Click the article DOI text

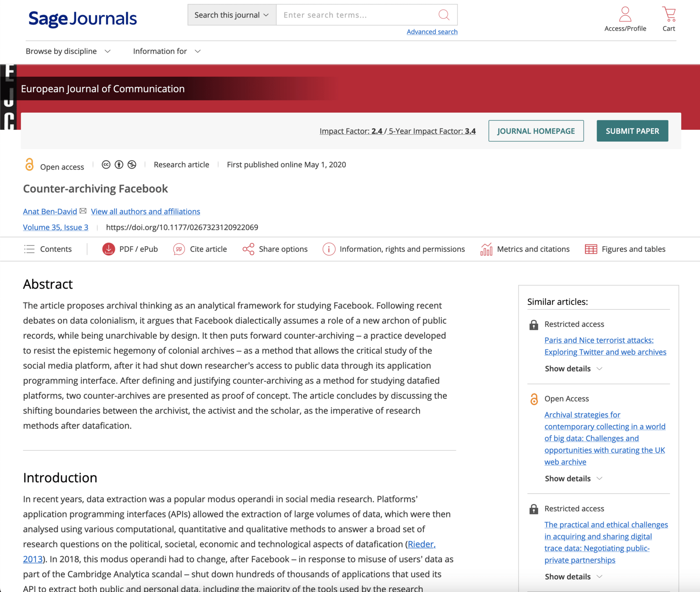click(x=182, y=227)
